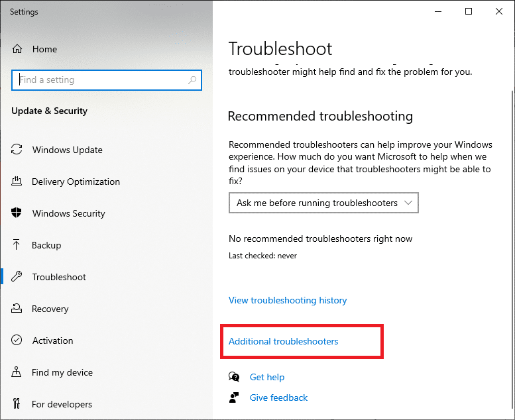The width and height of the screenshot is (515, 420).
Task: Click the Backup arrow icon
Action: pos(17,245)
